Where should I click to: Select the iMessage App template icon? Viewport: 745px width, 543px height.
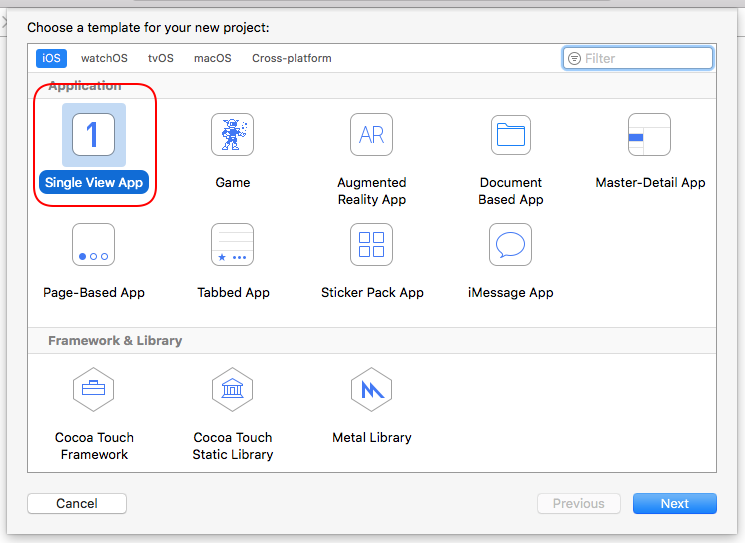[510, 245]
